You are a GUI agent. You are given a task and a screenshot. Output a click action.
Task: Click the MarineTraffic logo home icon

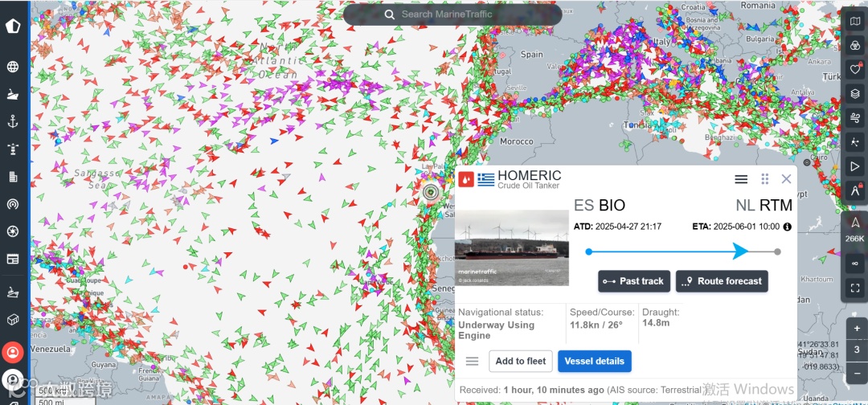[x=12, y=27]
